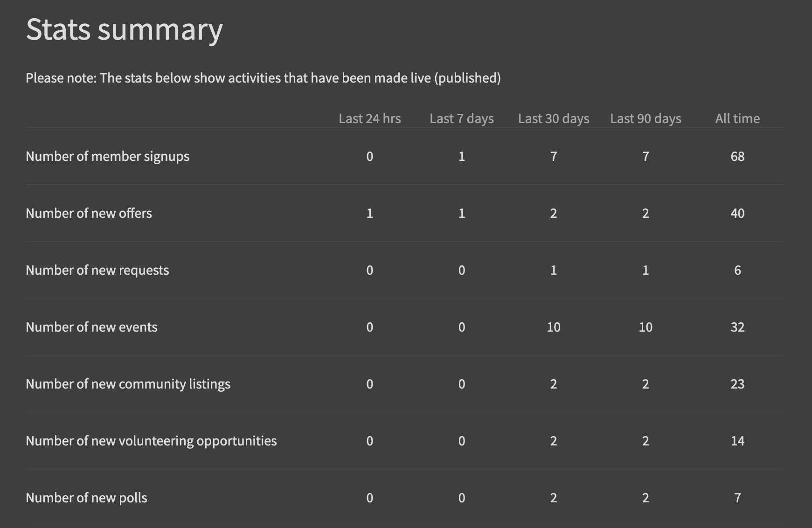Select the all-time community listings value 23
The image size is (812, 528).
(737, 384)
